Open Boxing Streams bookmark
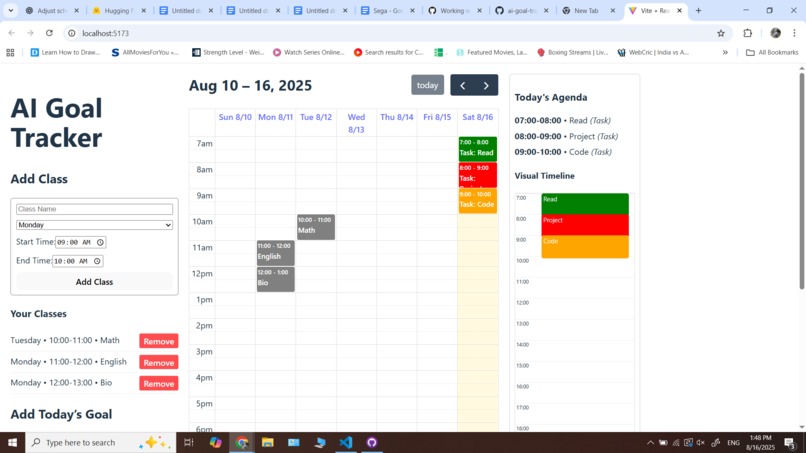This screenshot has height=453, width=806. pos(572,52)
